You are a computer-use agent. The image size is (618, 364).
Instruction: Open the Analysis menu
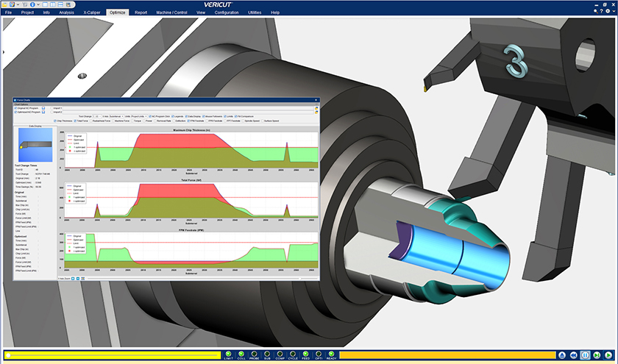click(x=66, y=13)
